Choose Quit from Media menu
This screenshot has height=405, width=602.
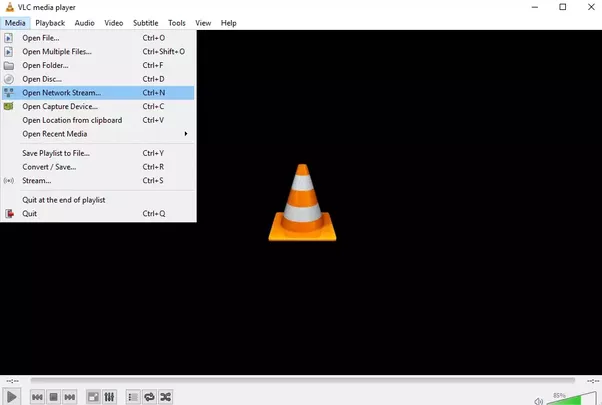[98, 213]
